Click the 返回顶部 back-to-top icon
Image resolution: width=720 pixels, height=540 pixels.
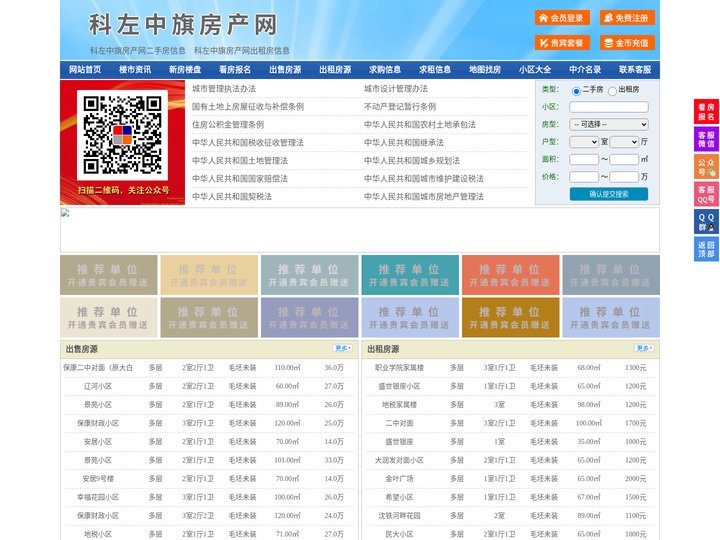tap(706, 249)
